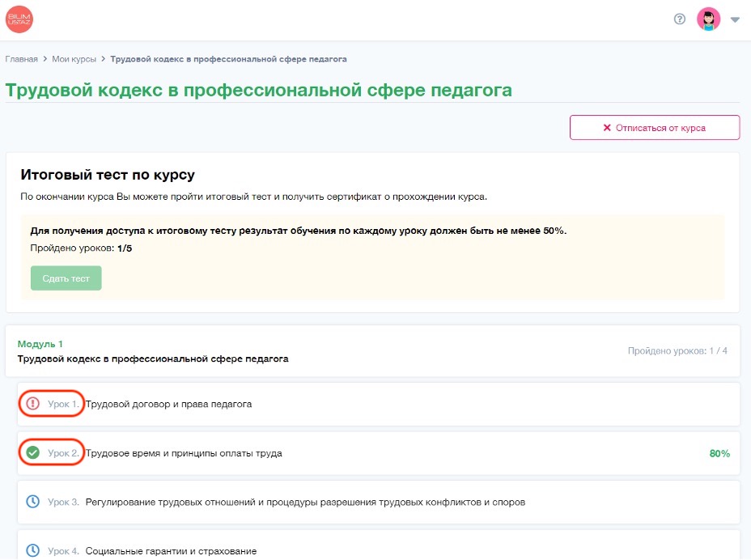This screenshot has height=560, width=751.
Task: Open the help question mark icon
Action: (x=680, y=19)
